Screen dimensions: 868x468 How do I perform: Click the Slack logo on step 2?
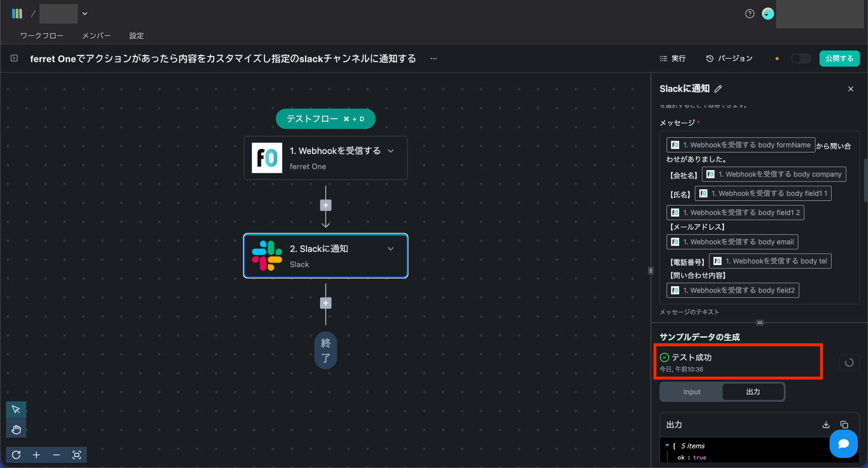[x=267, y=256]
